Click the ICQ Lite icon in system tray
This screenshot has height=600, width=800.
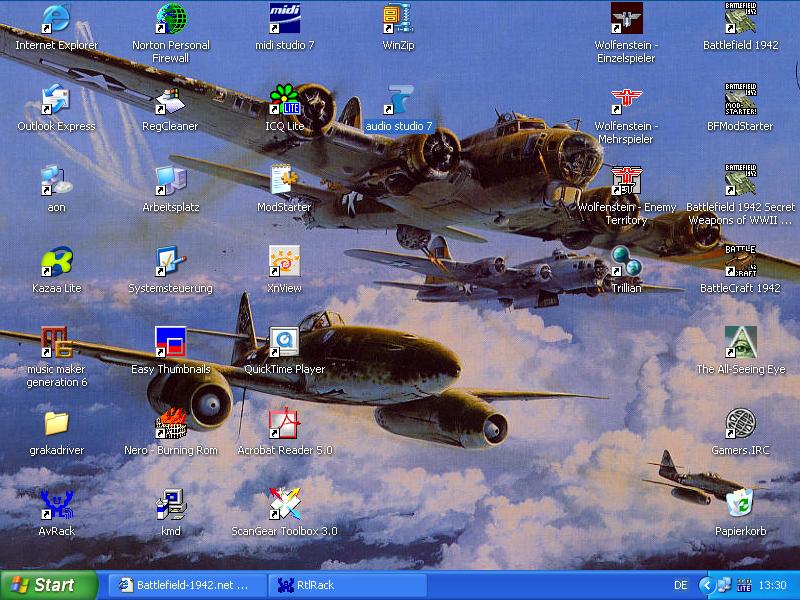click(x=744, y=585)
